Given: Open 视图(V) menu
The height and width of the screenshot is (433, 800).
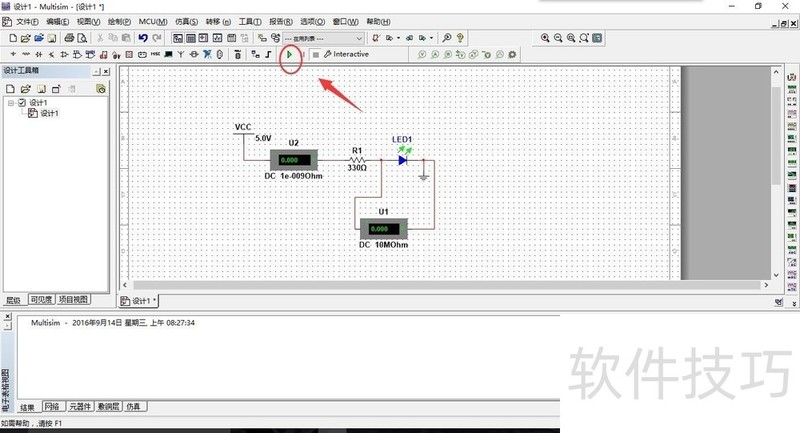Looking at the screenshot, I should (x=88, y=21).
